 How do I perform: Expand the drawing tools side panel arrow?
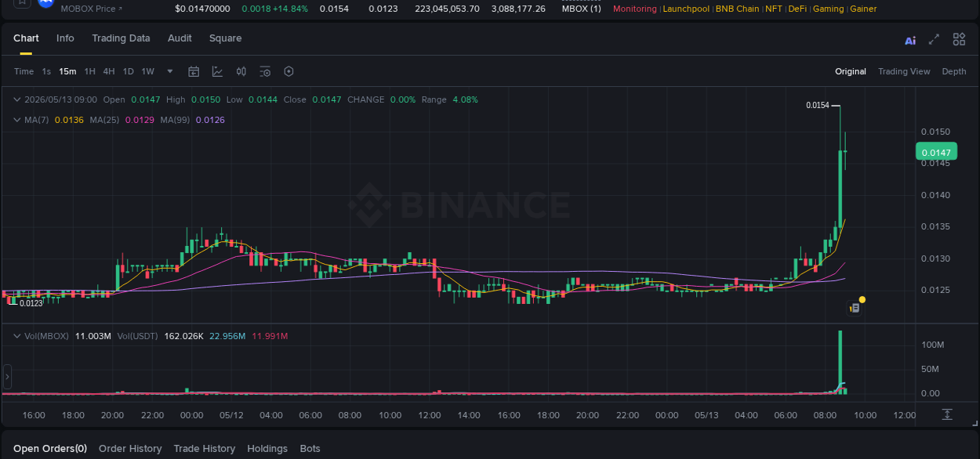click(7, 377)
